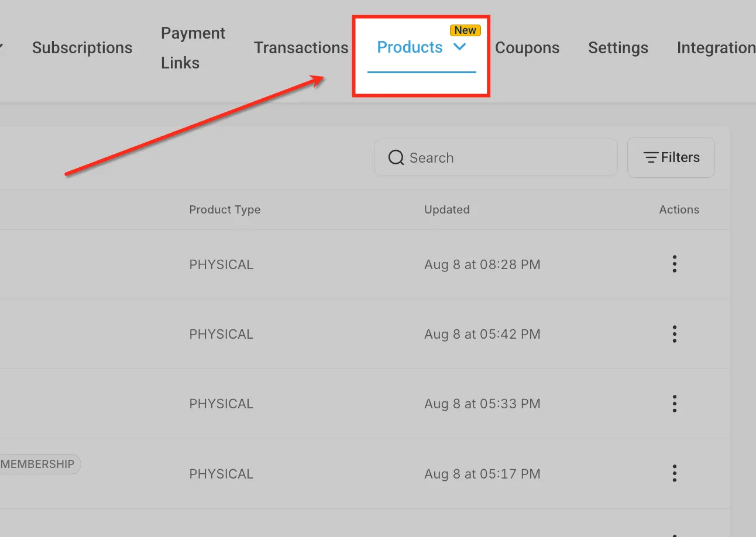The image size is (756, 537).
Task: Open the Coupons tab
Action: pyautogui.click(x=527, y=48)
